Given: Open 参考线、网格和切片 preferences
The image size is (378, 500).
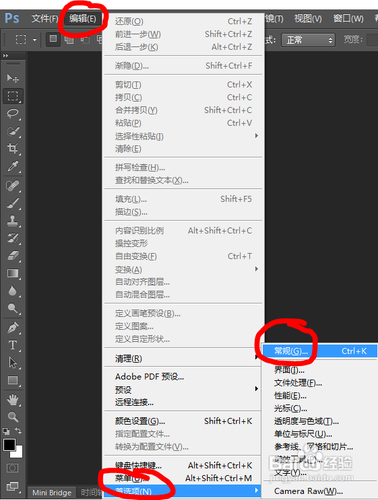Looking at the screenshot, I should tap(320, 447).
